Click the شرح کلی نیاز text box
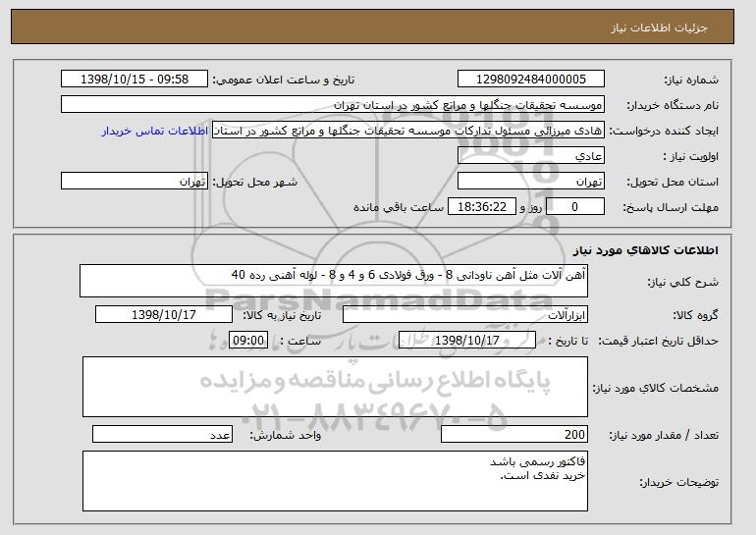 334,281
